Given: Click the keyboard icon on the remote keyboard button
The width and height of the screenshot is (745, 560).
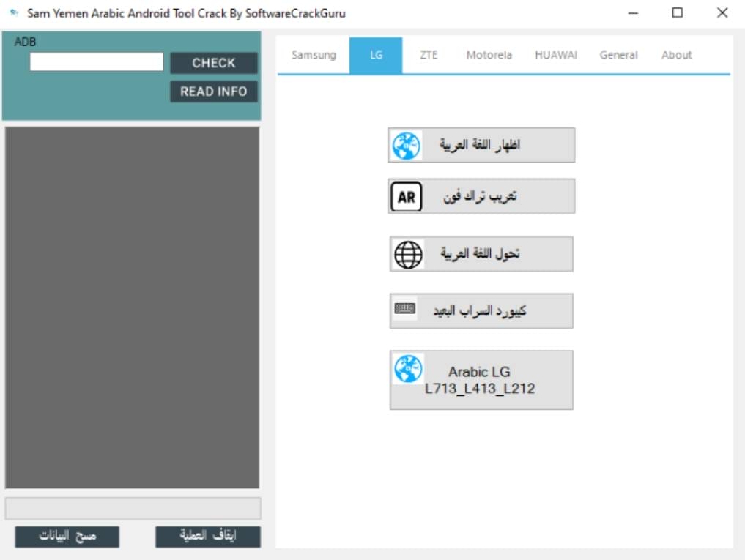Looking at the screenshot, I should [x=405, y=310].
